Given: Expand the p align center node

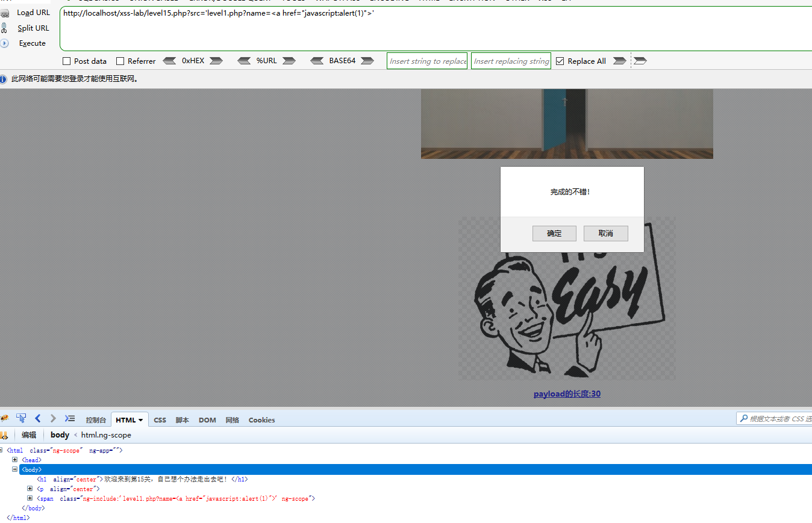Looking at the screenshot, I should pos(30,489).
